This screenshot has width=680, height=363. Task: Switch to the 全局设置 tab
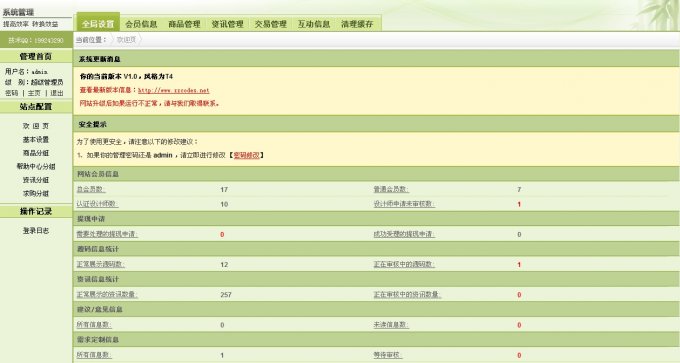[x=98, y=23]
